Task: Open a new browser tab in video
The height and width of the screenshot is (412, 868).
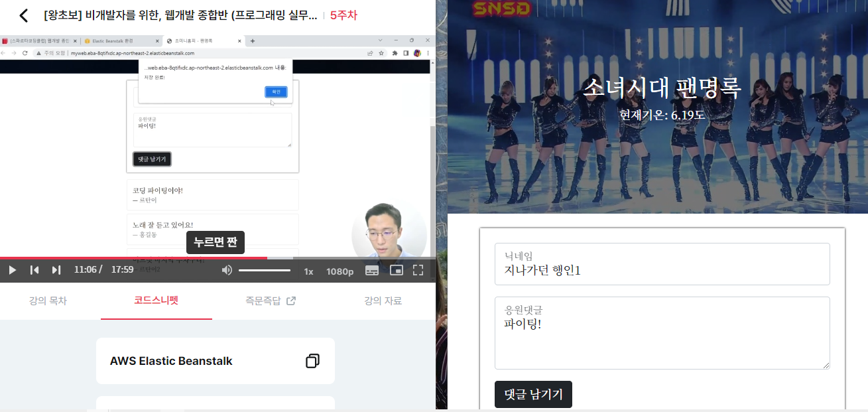Action: click(x=252, y=40)
